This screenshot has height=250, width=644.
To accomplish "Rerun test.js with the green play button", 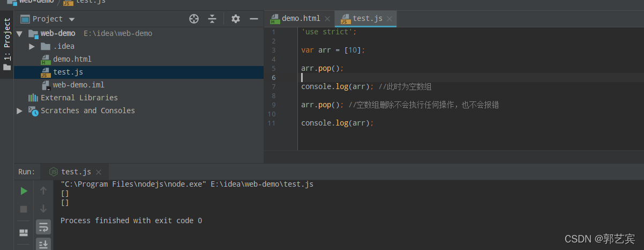I will pyautogui.click(x=24, y=190).
